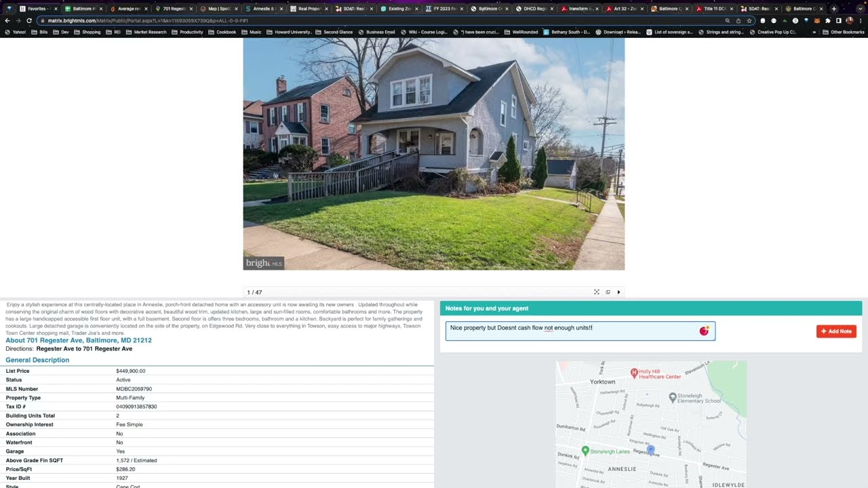Open the Second Glance bookmark folder
868x488 pixels.
[334, 32]
